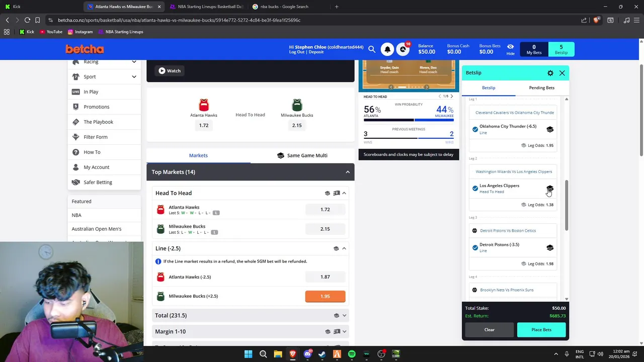Screen dimensions: 644x362
Task: Click the Log Out link
Action: [297, 52]
